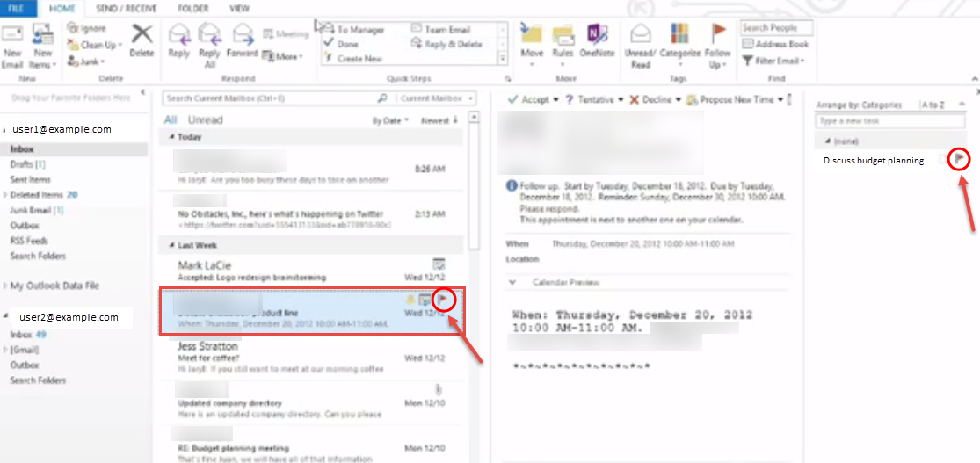Show All messages filter
The width and height of the screenshot is (980, 463).
click(x=171, y=120)
